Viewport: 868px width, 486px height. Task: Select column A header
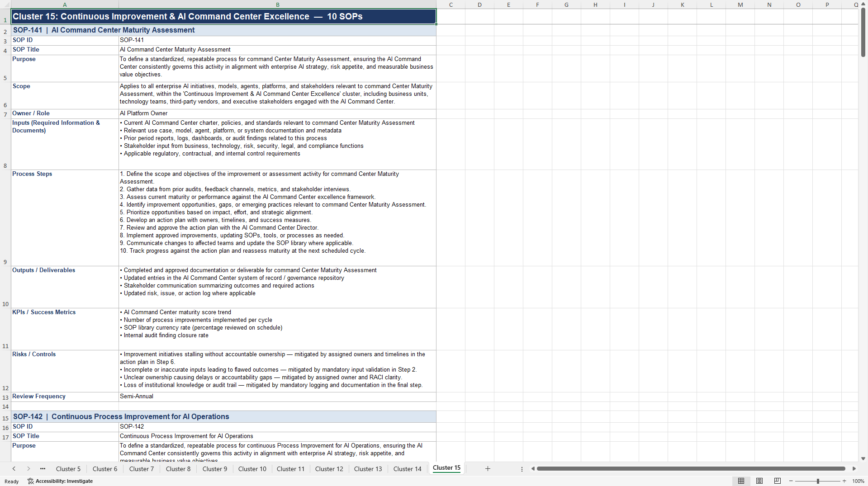pyautogui.click(x=65, y=5)
